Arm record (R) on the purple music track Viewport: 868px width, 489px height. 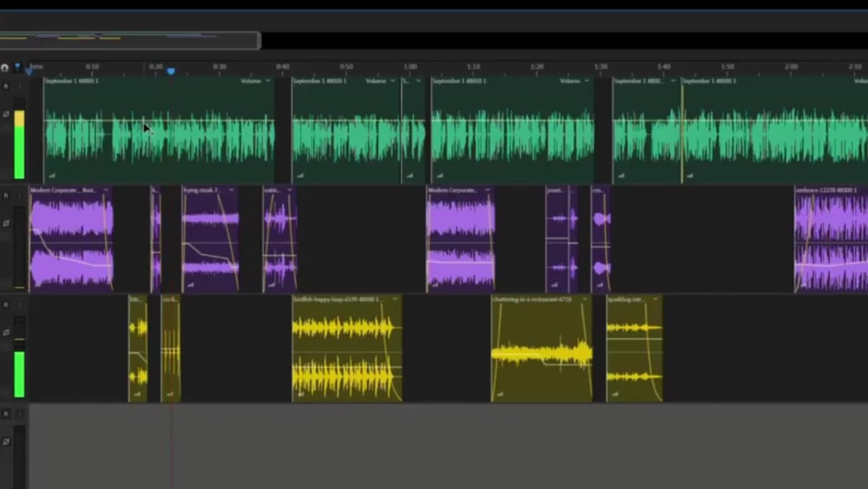[x=6, y=195]
